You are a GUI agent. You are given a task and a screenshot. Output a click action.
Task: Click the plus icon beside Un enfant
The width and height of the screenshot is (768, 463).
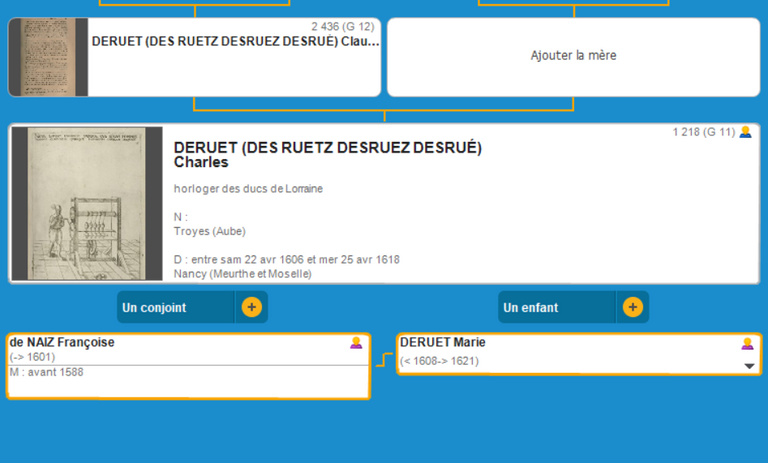632,307
